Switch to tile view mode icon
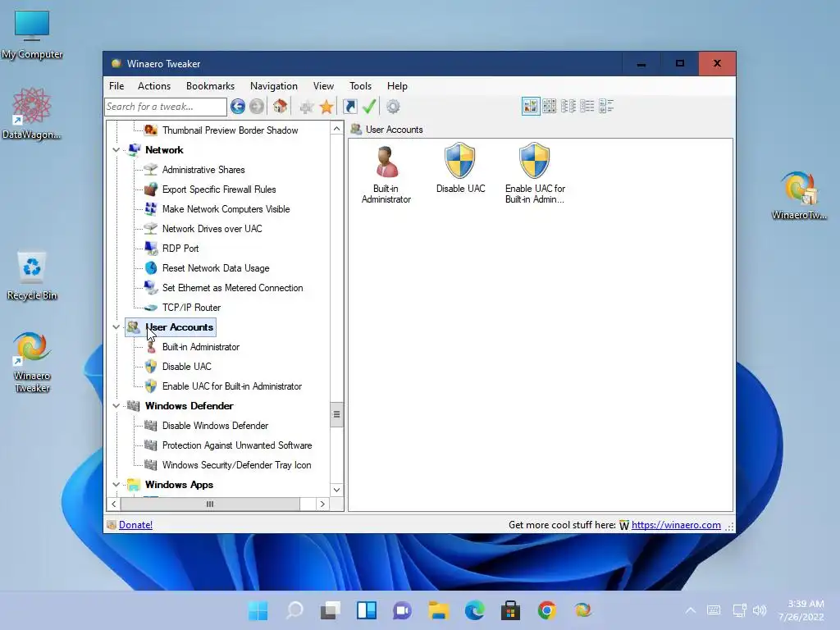The height and width of the screenshot is (630, 840). pos(606,106)
